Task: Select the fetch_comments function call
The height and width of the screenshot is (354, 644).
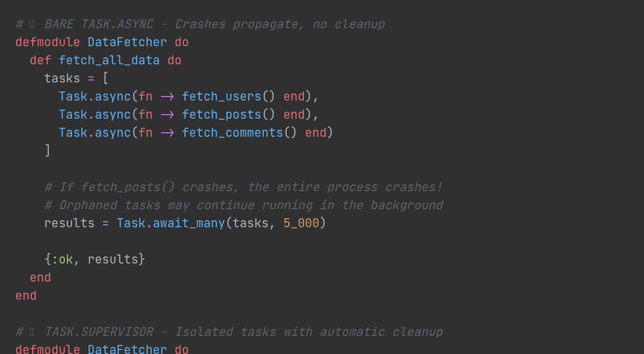Action: point(232,133)
